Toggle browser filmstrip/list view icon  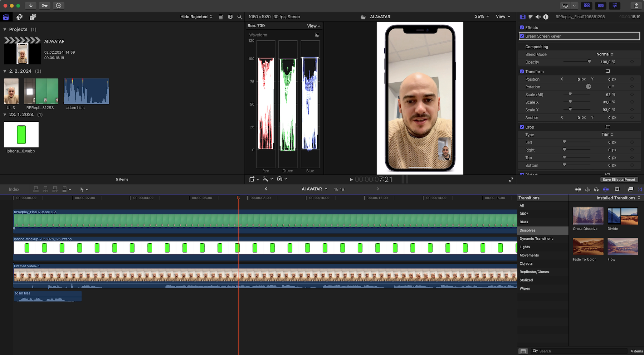coord(221,17)
